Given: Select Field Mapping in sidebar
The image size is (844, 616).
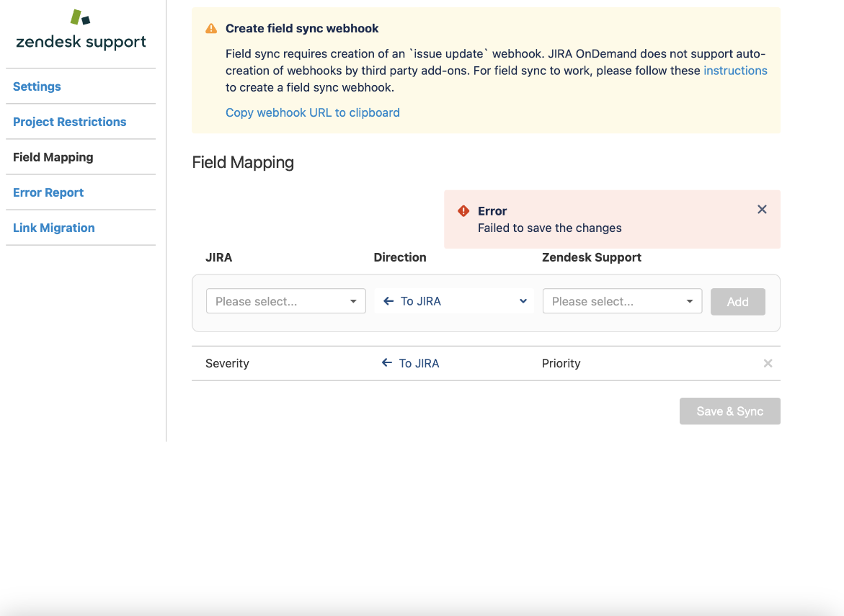Looking at the screenshot, I should tap(53, 157).
